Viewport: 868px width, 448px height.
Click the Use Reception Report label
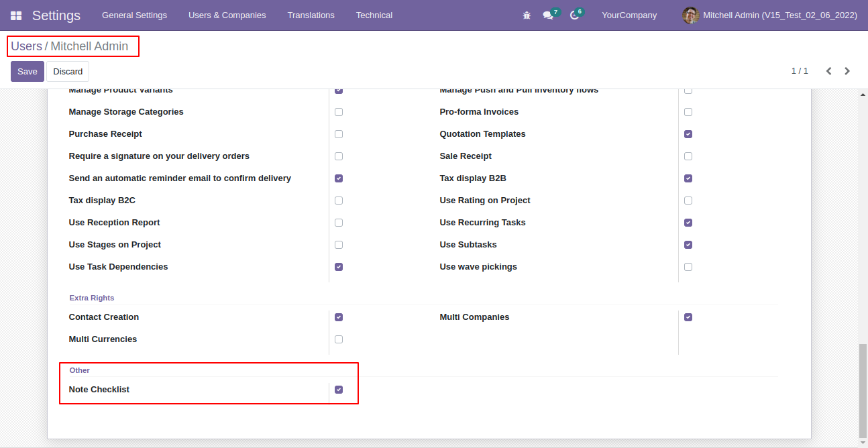(114, 223)
